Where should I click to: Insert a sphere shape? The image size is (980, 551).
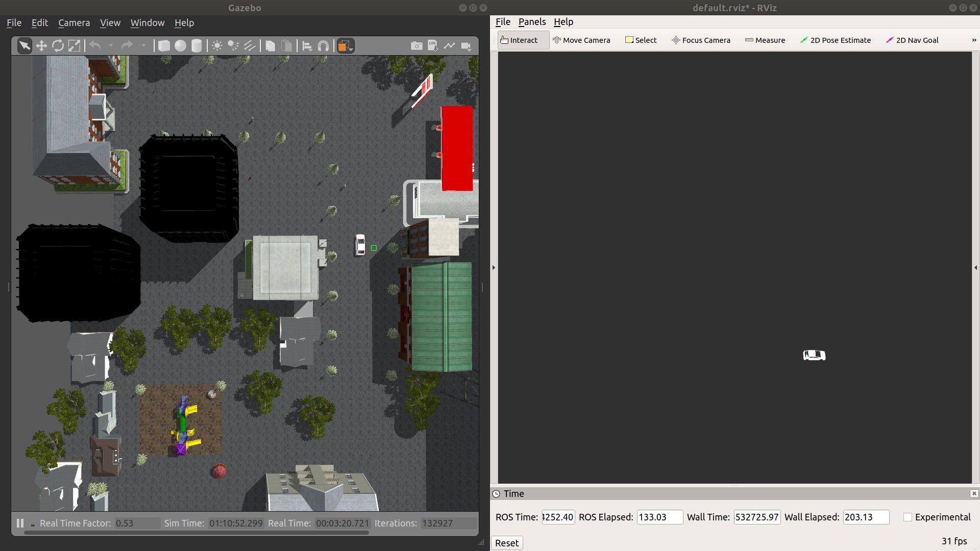180,46
